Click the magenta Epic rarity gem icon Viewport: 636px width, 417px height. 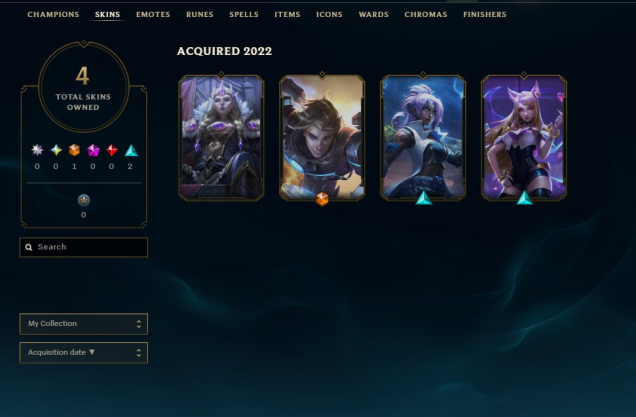93,150
